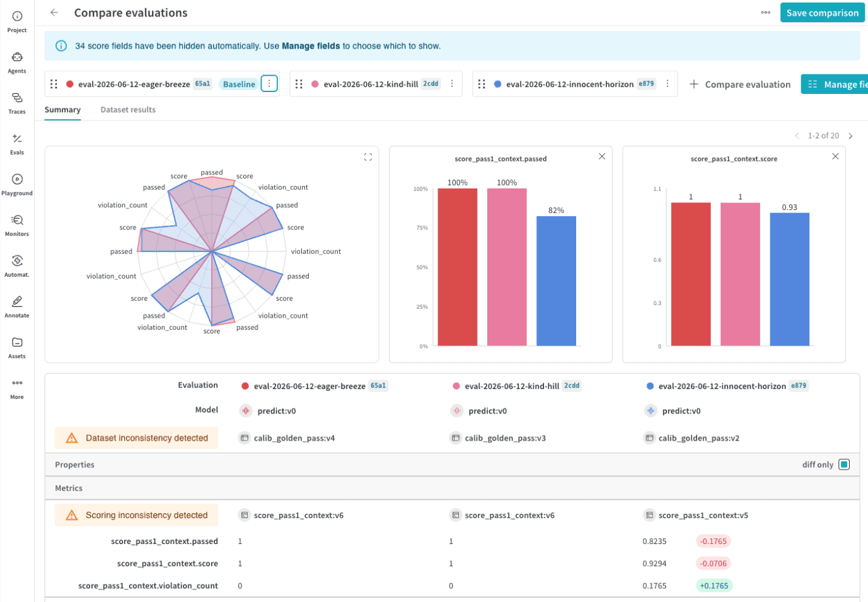
Task: Click the scorer icon beside score_pass1_context:v5
Action: pos(649,515)
